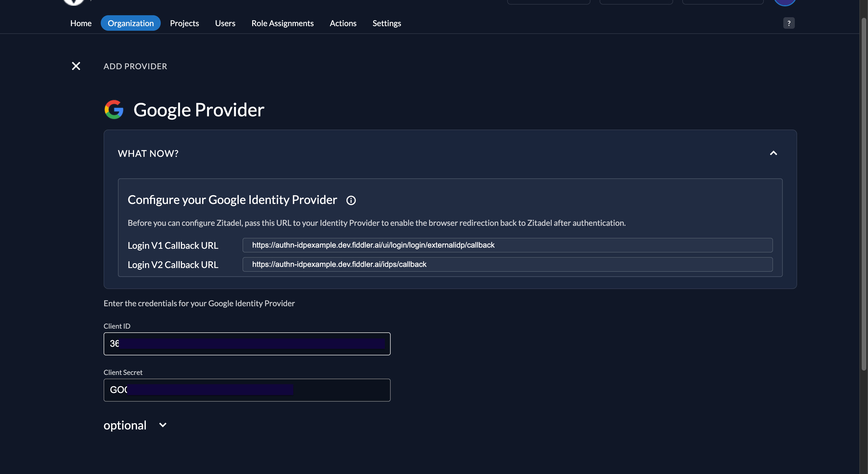Collapse the WHAT NOW? section chevron
This screenshot has height=474, width=868.
coord(773,153)
